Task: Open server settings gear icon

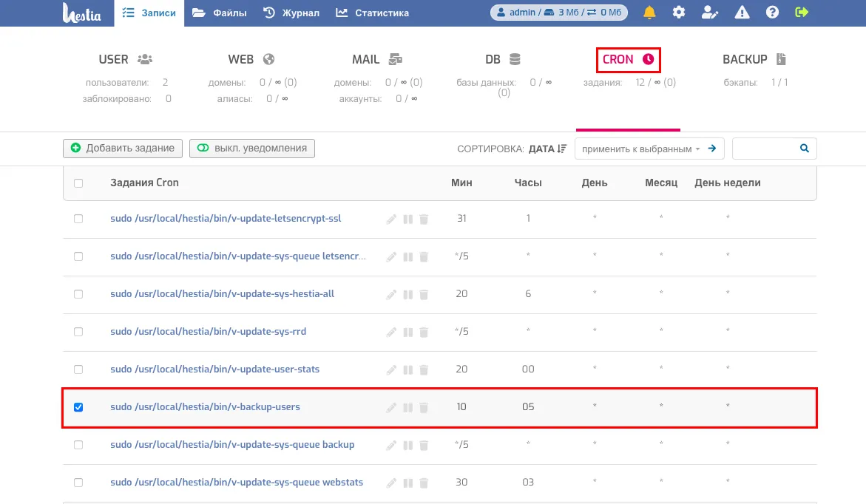Action: click(x=679, y=13)
